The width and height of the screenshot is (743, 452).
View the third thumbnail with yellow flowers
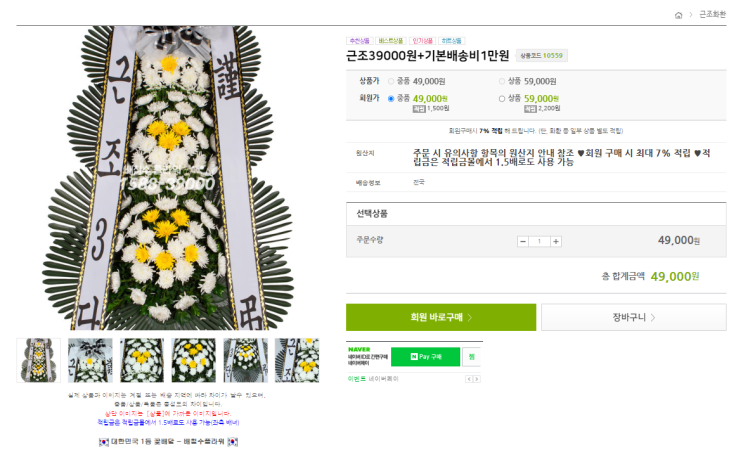click(x=142, y=360)
